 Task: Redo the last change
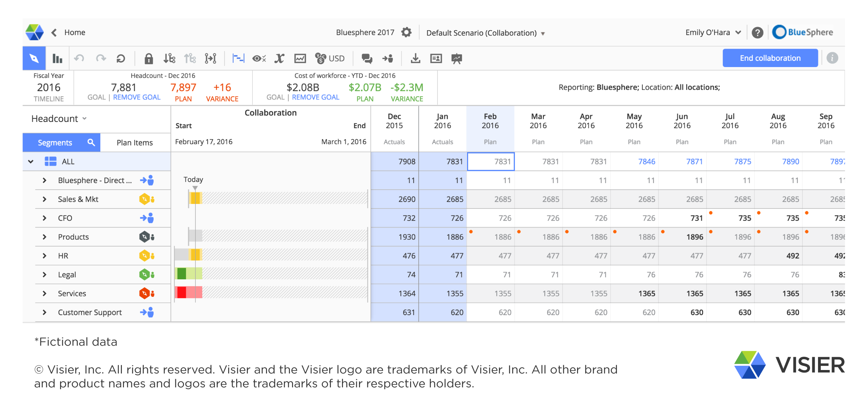point(101,58)
